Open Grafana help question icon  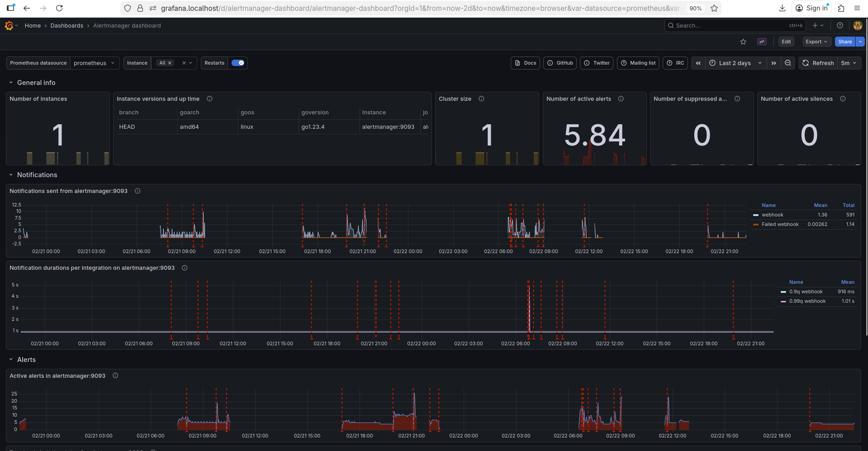pos(840,26)
